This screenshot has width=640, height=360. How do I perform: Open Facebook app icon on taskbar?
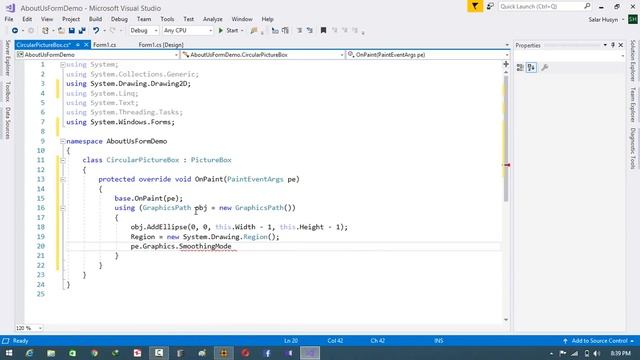click(267, 353)
